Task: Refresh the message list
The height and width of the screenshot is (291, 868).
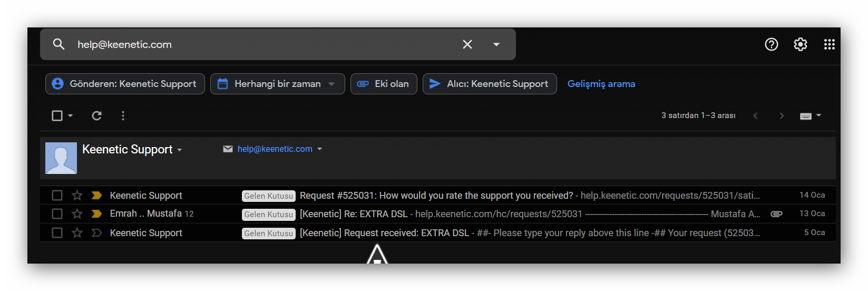Action: click(96, 115)
